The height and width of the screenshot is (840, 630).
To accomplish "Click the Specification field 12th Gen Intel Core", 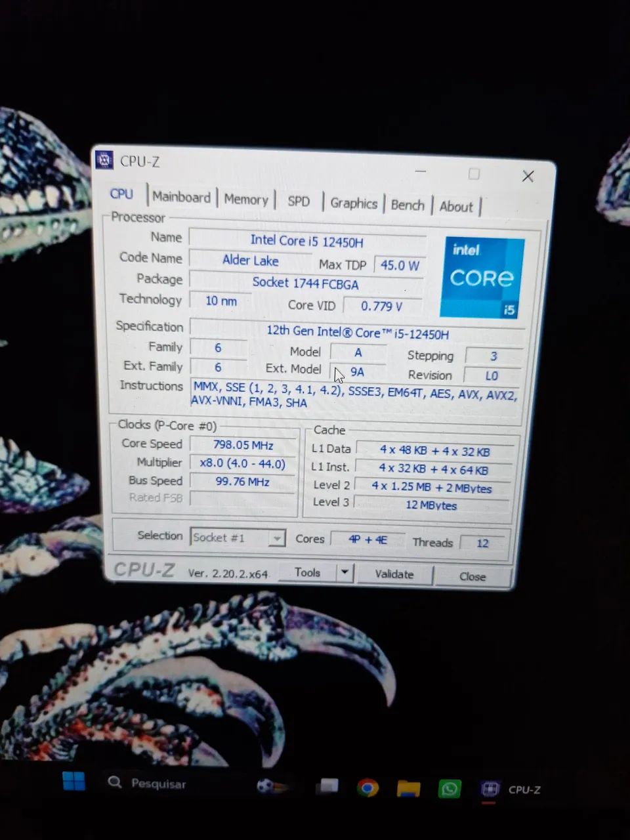I will point(357,333).
